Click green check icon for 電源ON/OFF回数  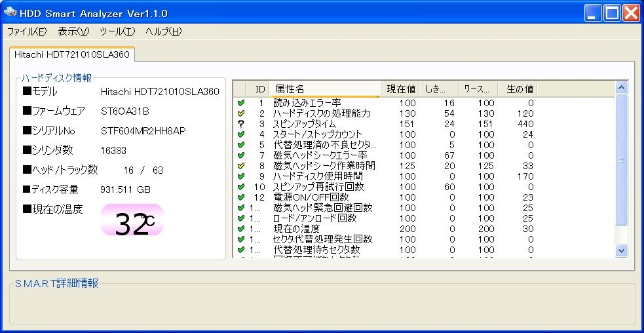pos(241,197)
